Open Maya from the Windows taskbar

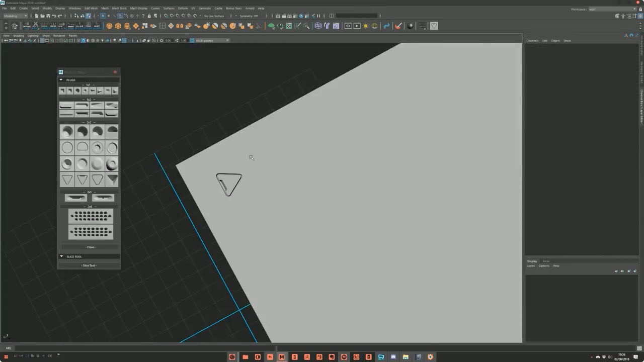(x=281, y=357)
